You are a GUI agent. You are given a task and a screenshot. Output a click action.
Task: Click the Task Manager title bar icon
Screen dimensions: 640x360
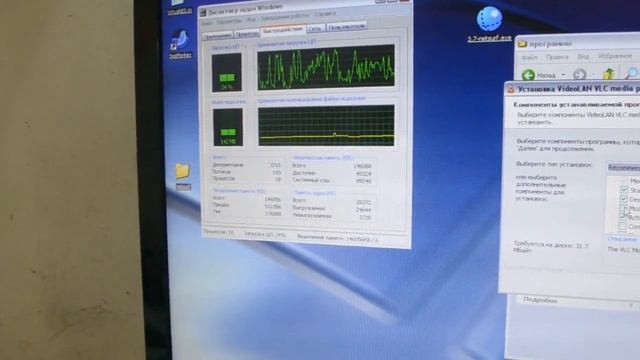[203, 13]
